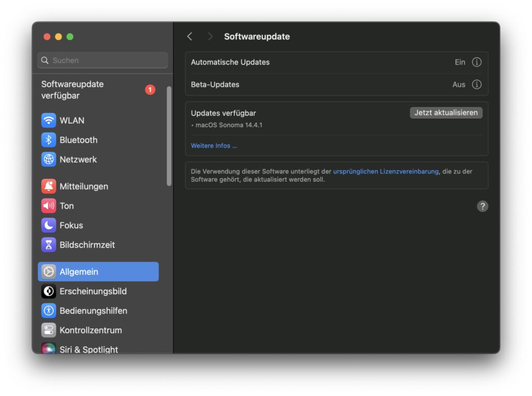The width and height of the screenshot is (532, 396).
Task: Open the ursprünglichen Lizenzvereinbarung link
Action: coord(386,171)
